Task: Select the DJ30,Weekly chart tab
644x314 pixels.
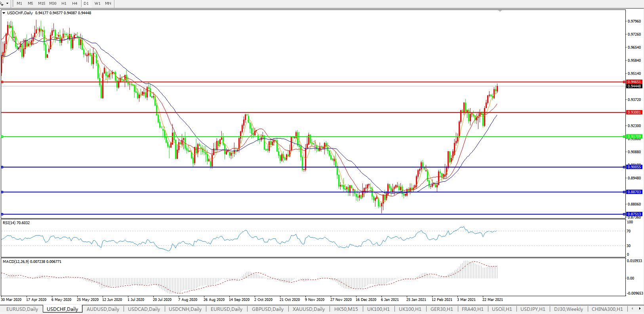Action: [x=568, y=309]
